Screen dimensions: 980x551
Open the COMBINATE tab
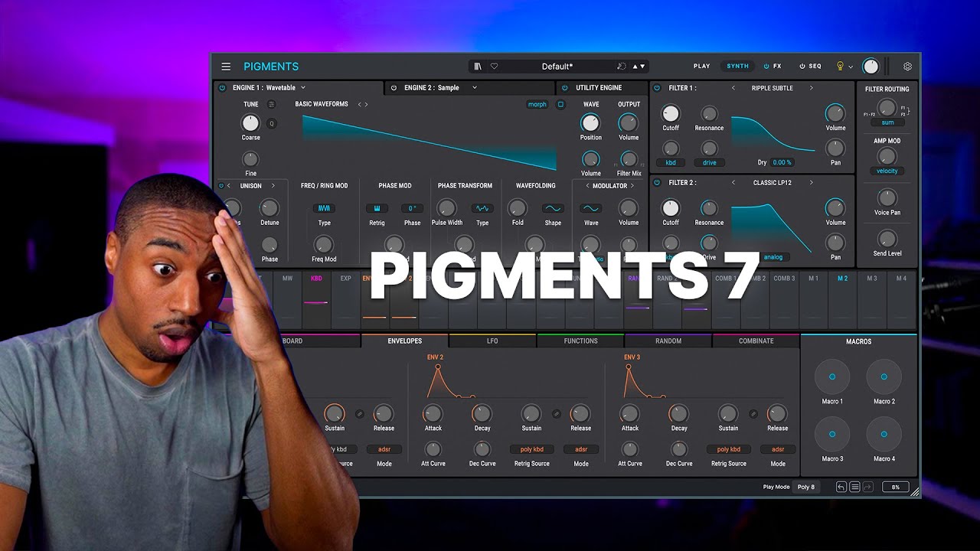pyautogui.click(x=756, y=341)
